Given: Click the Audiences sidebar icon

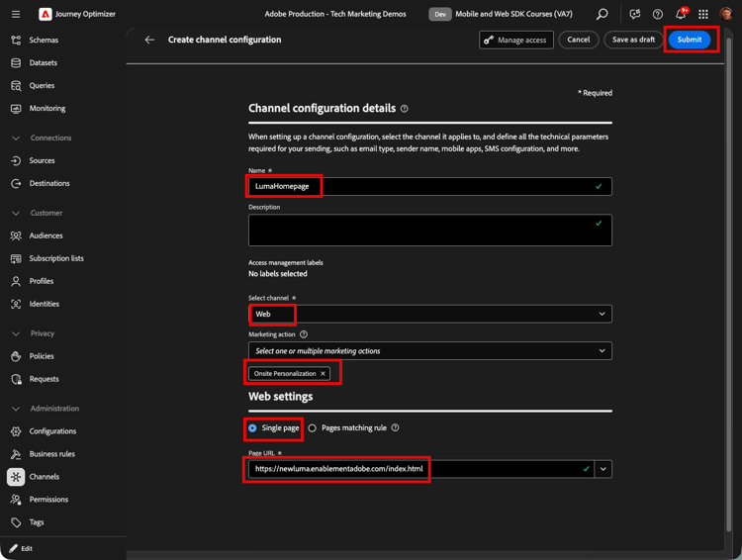Looking at the screenshot, I should 16,235.
